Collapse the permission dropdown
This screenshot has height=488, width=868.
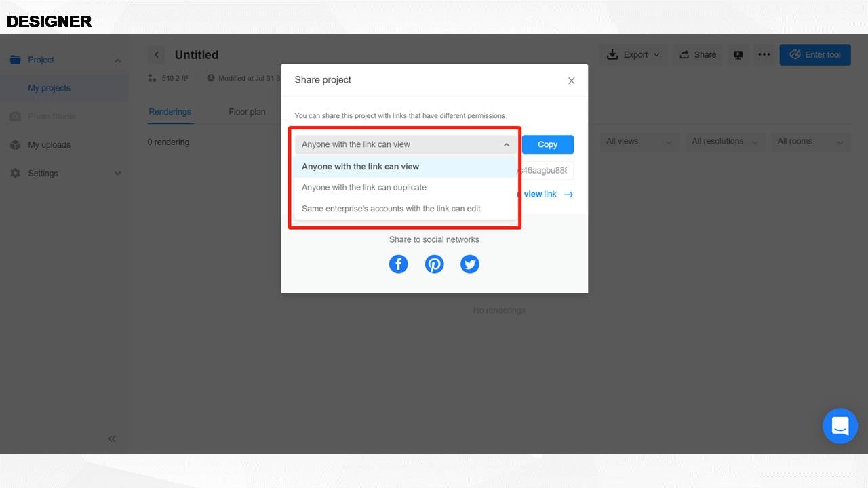click(x=506, y=144)
